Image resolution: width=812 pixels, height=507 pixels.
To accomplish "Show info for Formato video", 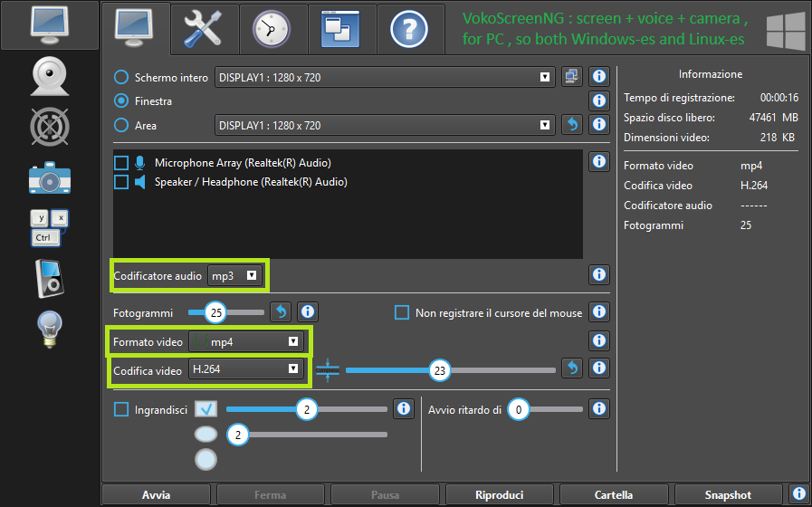I will pos(599,340).
